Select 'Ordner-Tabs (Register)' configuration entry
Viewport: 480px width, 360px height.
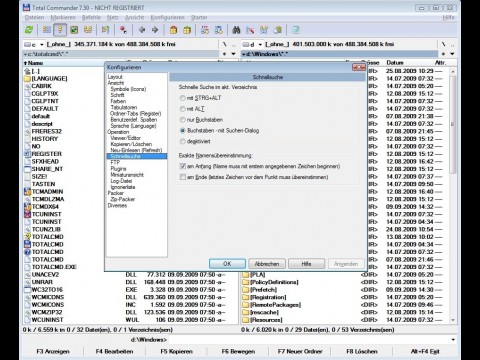(x=136, y=113)
